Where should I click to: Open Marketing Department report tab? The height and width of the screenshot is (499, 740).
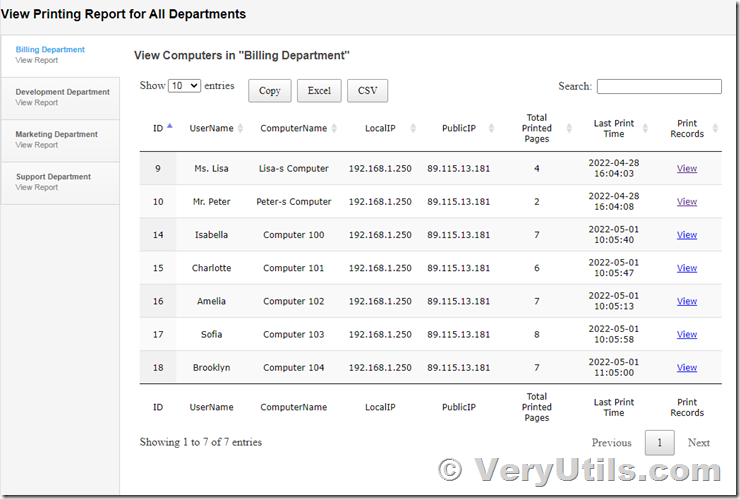coord(60,140)
